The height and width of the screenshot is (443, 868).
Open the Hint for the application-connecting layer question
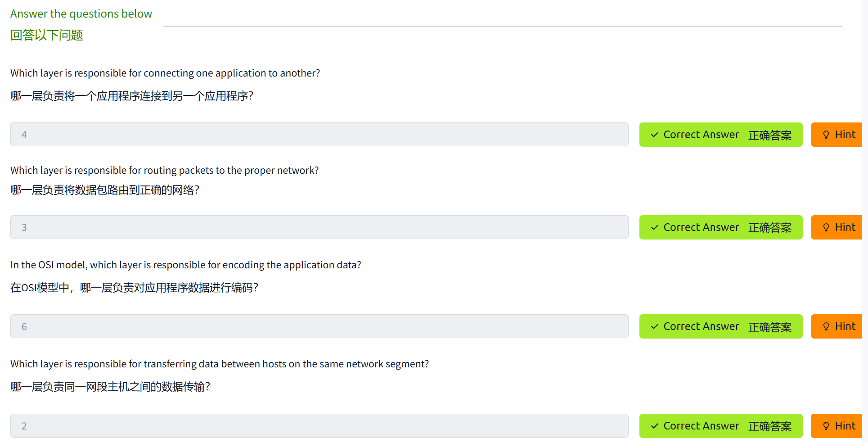839,135
